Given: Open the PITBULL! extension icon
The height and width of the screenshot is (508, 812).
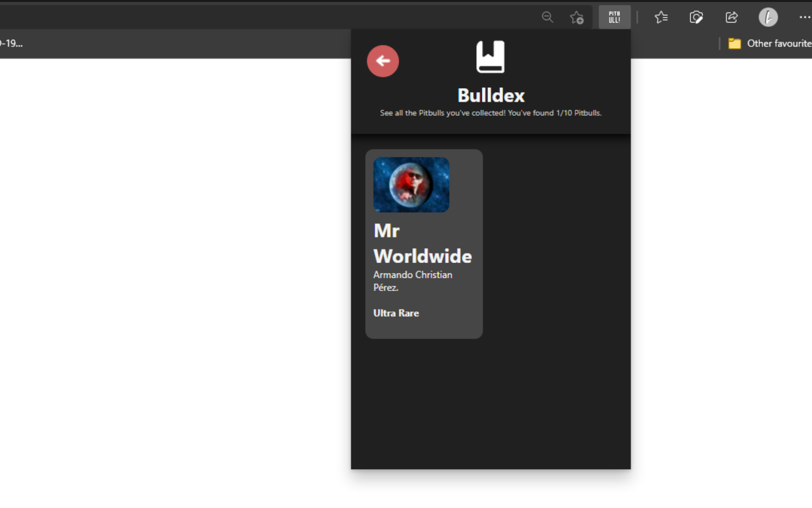Looking at the screenshot, I should (x=614, y=17).
